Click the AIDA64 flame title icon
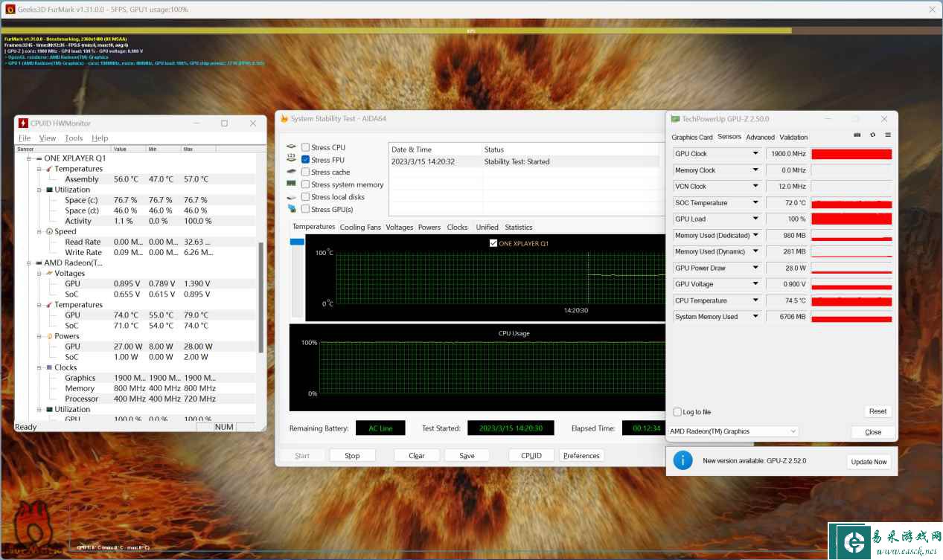Viewport: 943px width, 560px height. [x=284, y=118]
